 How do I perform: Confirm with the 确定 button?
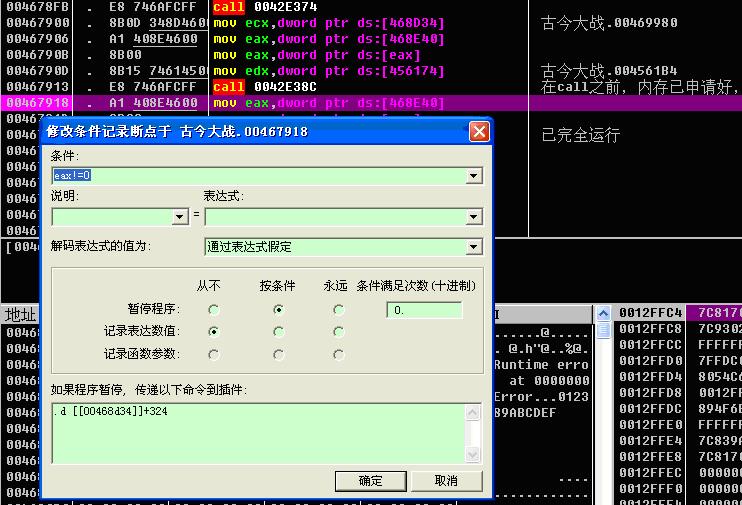371,481
